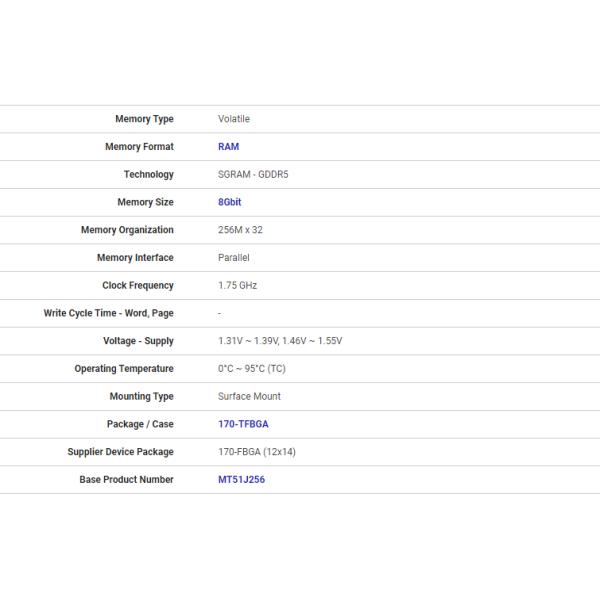
Task: Select the Base Product Number label
Action: point(126,480)
